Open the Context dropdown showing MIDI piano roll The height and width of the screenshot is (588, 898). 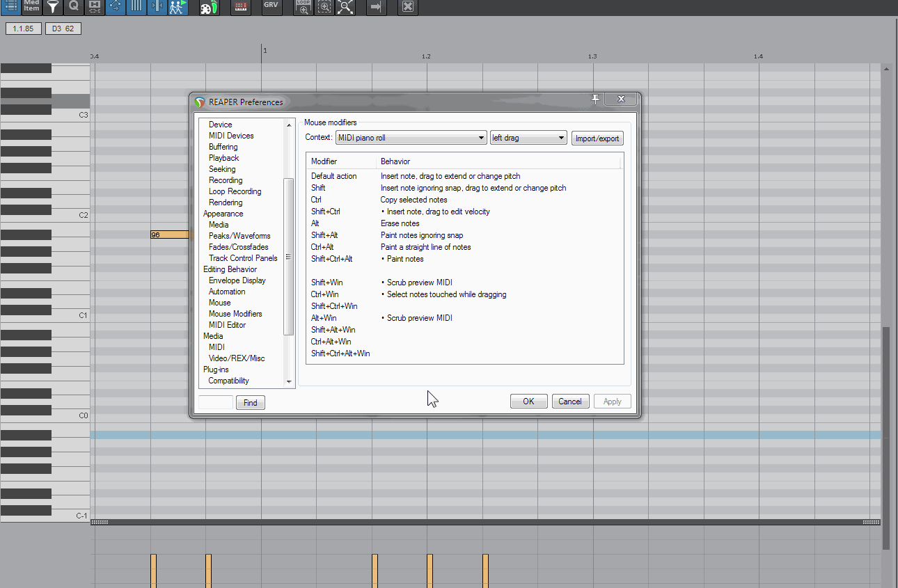pos(411,138)
